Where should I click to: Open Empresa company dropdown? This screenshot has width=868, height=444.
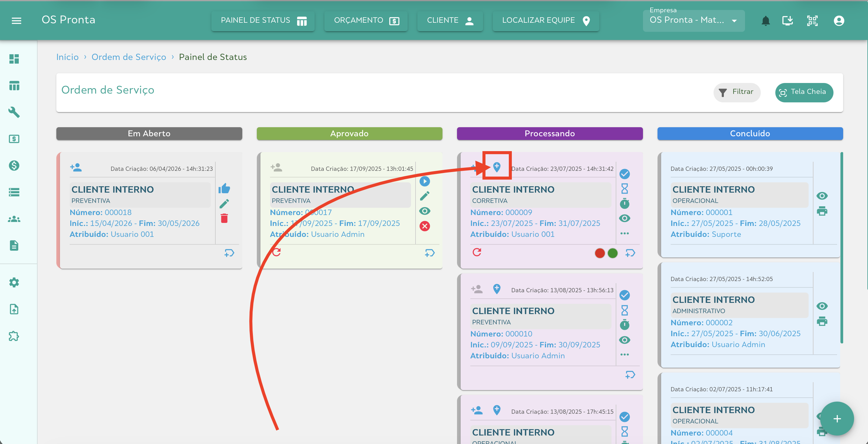[694, 21]
